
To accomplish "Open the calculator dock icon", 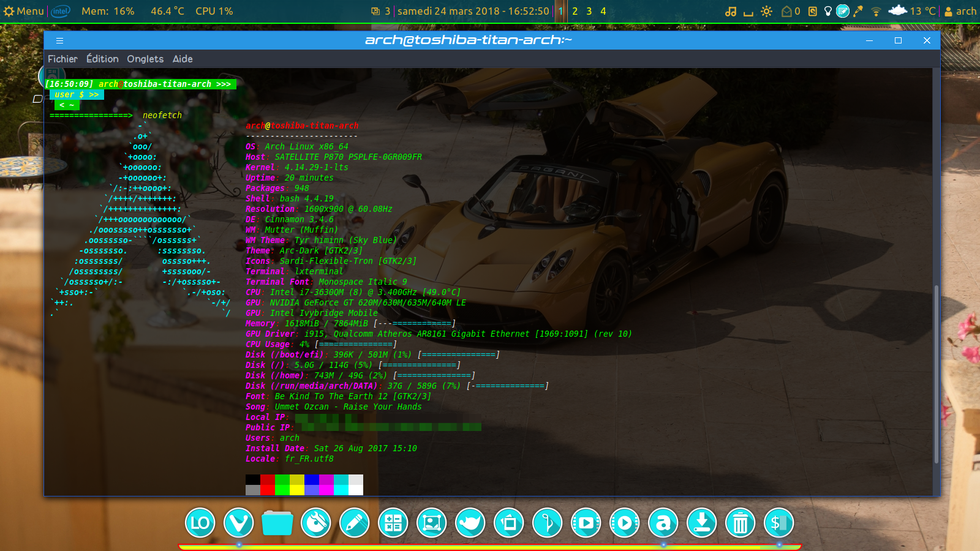I will [393, 523].
